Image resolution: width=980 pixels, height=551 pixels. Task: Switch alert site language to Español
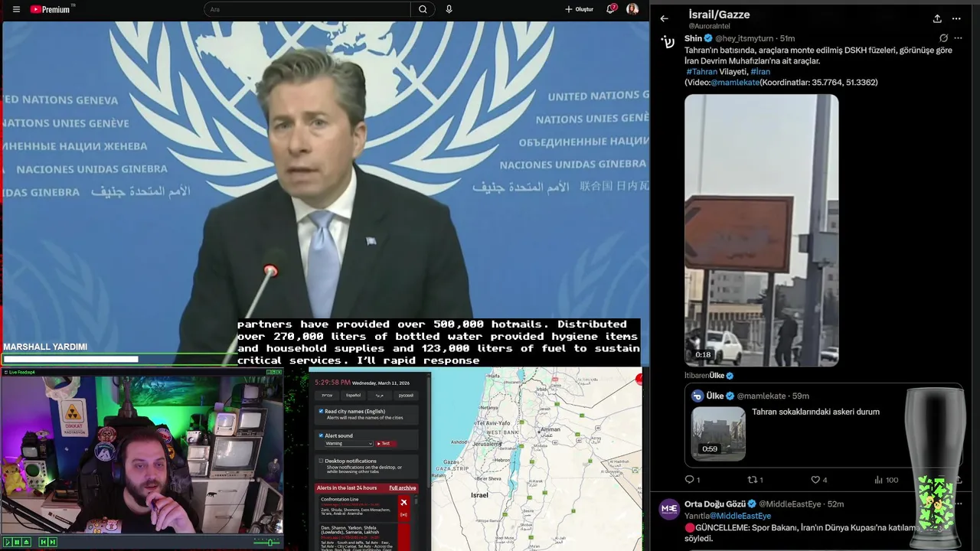coord(353,396)
